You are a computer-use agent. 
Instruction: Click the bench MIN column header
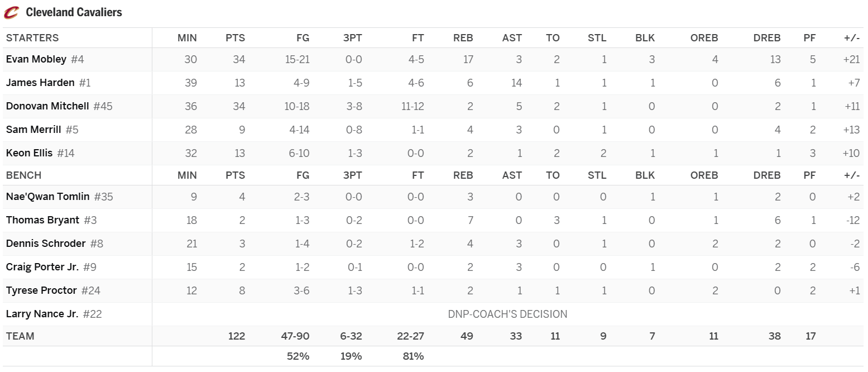click(x=187, y=175)
